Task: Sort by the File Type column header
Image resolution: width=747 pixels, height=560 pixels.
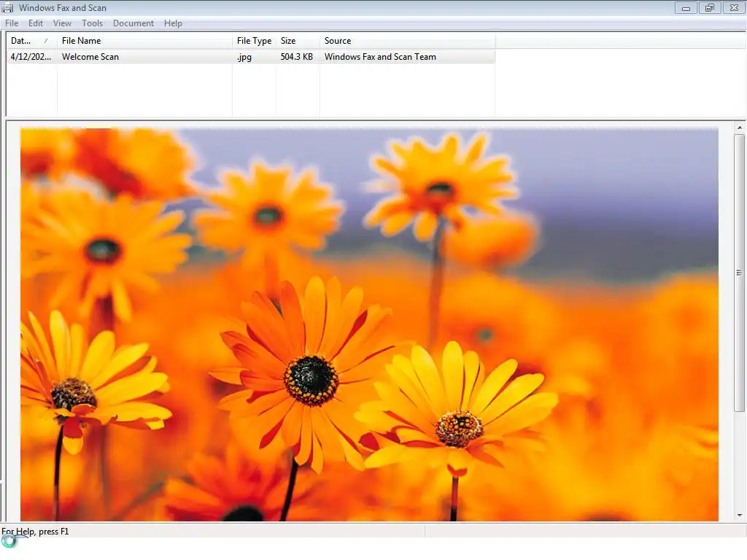Action: pos(254,41)
